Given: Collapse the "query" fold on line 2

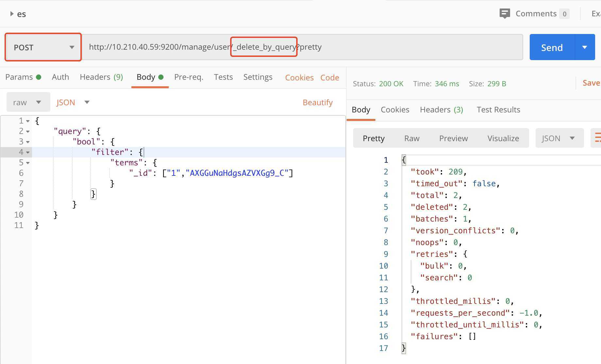Looking at the screenshot, I should coord(28,131).
